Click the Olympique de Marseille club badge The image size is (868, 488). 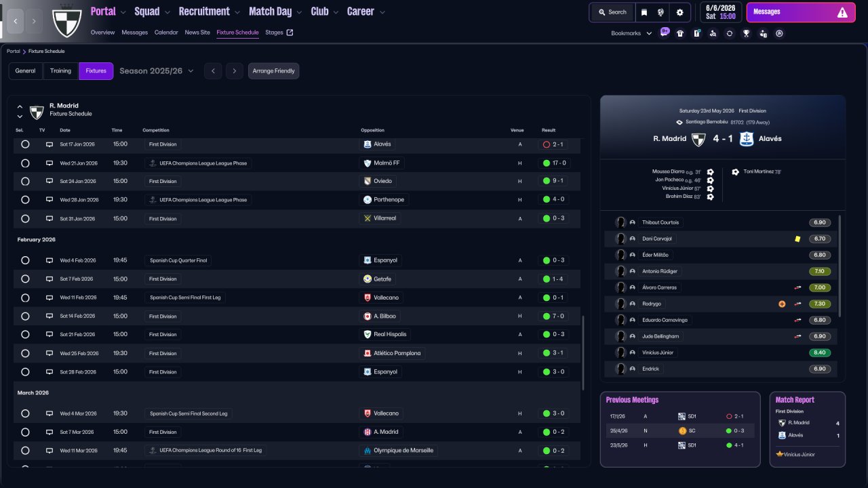pos(368,451)
